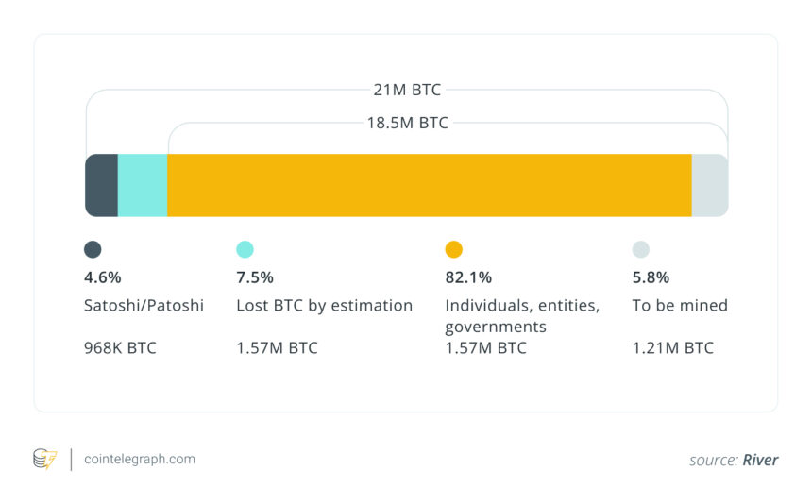Click the 18.5M BTC bracket label
Screen dimensions: 812x504
407,123
